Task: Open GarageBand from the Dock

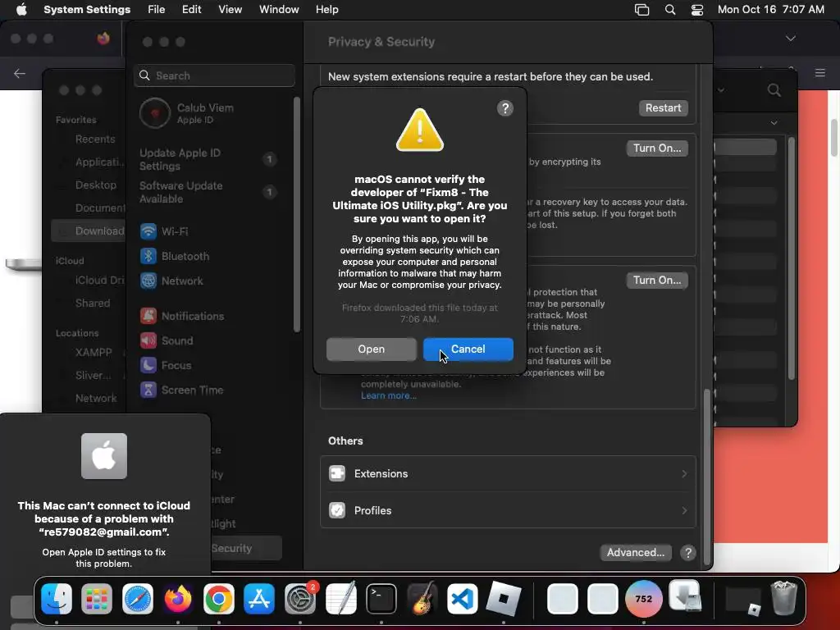Action: click(x=422, y=599)
